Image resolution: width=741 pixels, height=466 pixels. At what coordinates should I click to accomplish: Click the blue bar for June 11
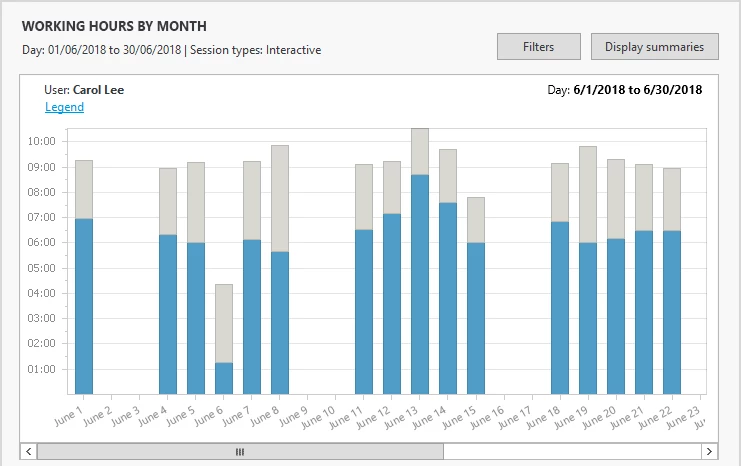364,312
